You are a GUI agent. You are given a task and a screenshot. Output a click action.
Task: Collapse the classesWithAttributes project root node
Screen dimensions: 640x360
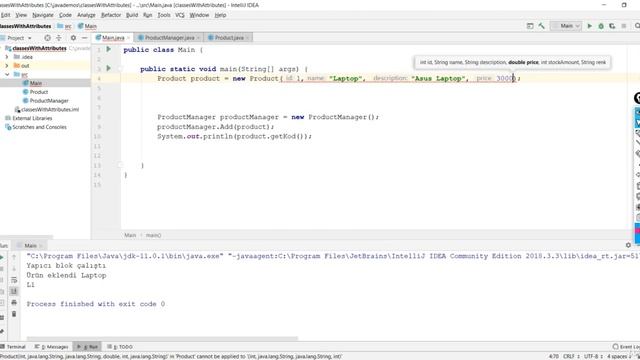pyautogui.click(x=2, y=48)
